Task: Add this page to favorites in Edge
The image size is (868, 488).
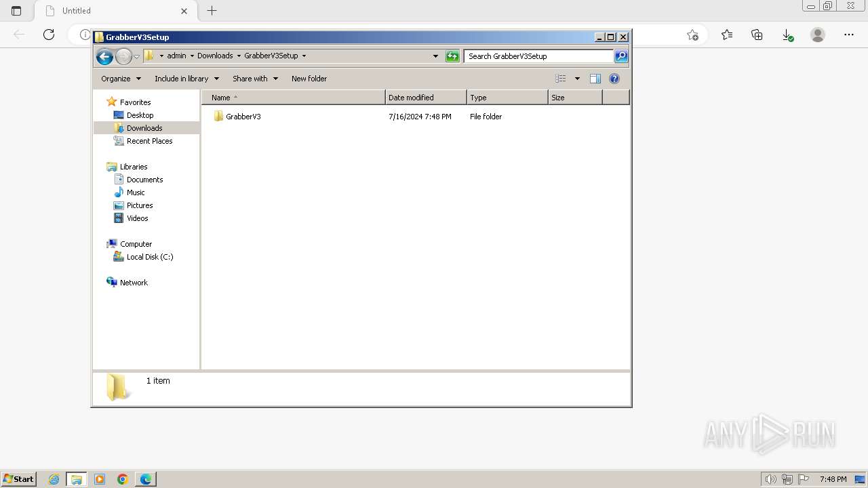Action: (x=692, y=35)
